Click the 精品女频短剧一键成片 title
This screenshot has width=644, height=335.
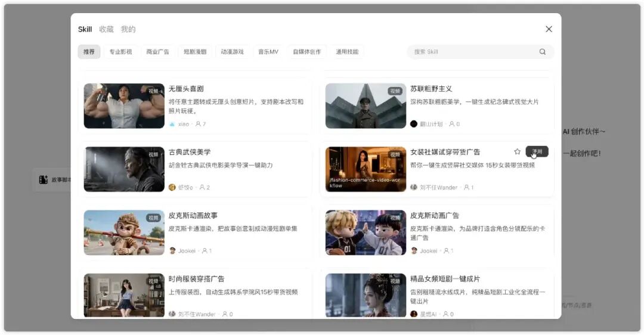pyautogui.click(x=445, y=279)
